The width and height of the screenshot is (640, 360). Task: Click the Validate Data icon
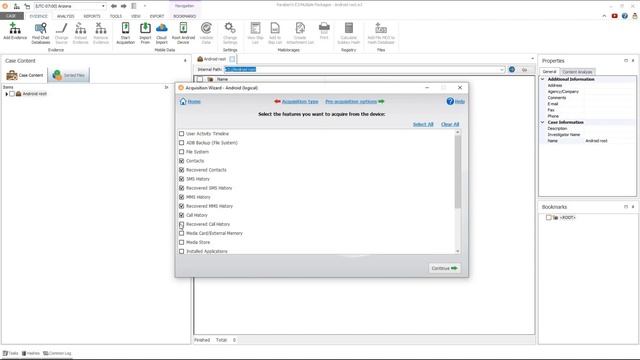206,29
